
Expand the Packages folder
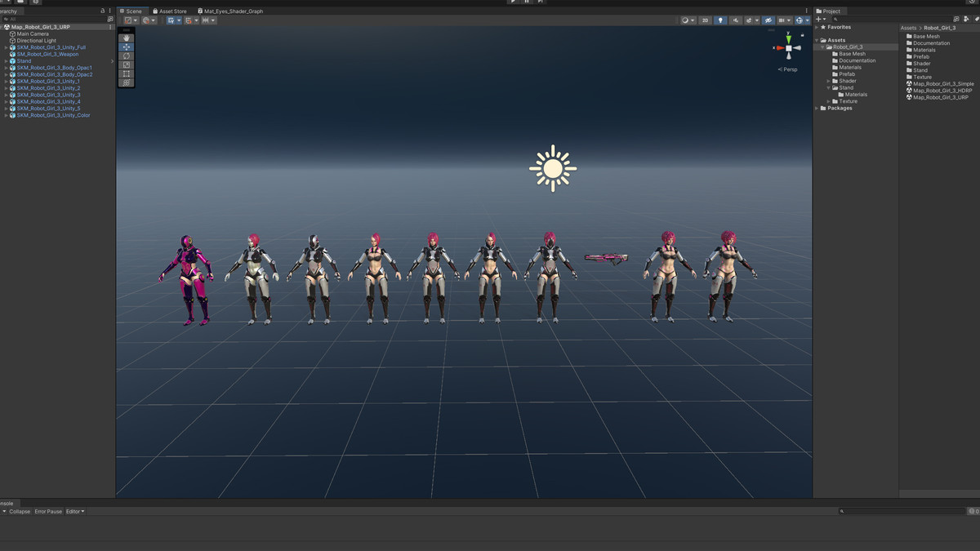click(817, 108)
